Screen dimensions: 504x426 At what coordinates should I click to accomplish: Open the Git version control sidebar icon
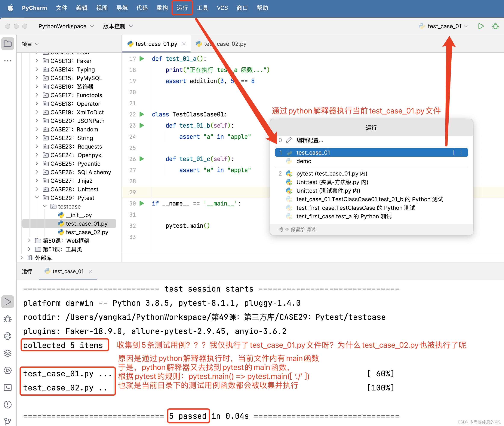tap(8, 421)
